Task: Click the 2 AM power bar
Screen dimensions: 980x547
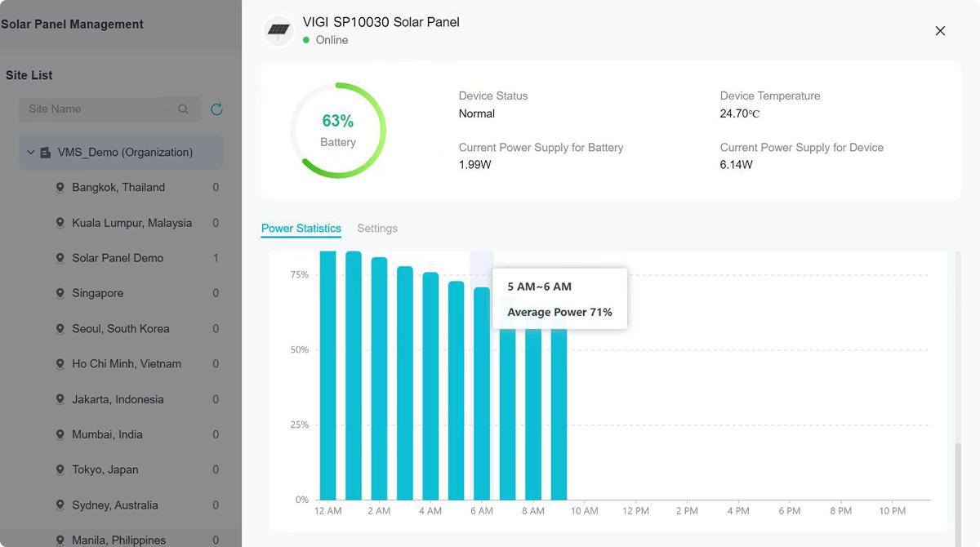Action: pyautogui.click(x=380, y=379)
